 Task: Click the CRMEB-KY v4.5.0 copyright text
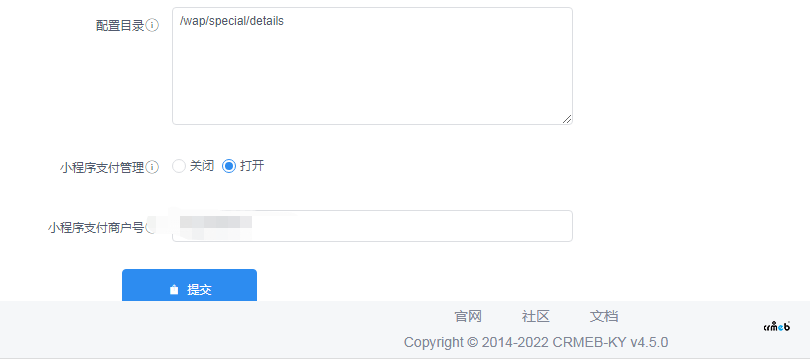pyautogui.click(x=611, y=342)
